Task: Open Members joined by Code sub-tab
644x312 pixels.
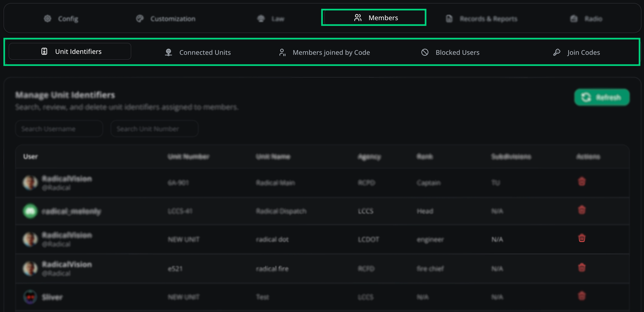Action: (x=324, y=52)
